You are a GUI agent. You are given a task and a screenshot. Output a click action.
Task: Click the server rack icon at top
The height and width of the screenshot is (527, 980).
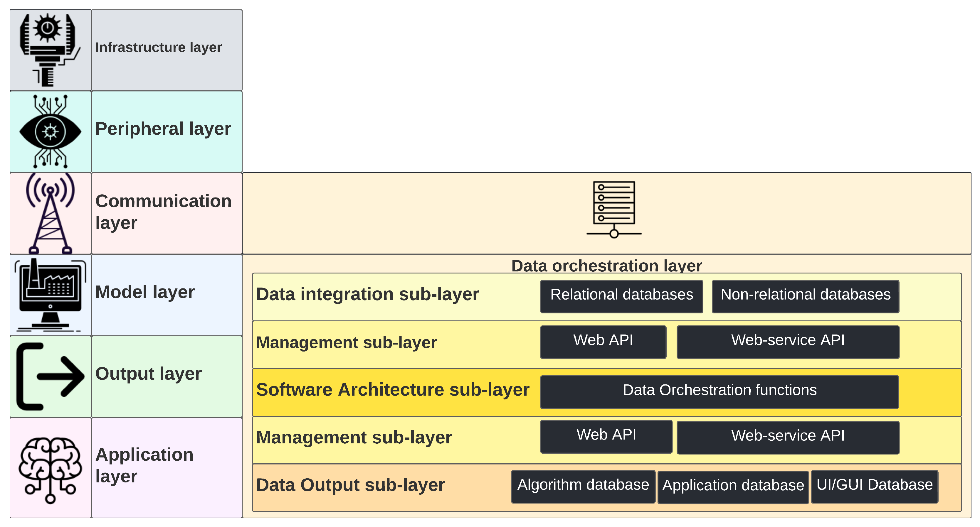[614, 209]
